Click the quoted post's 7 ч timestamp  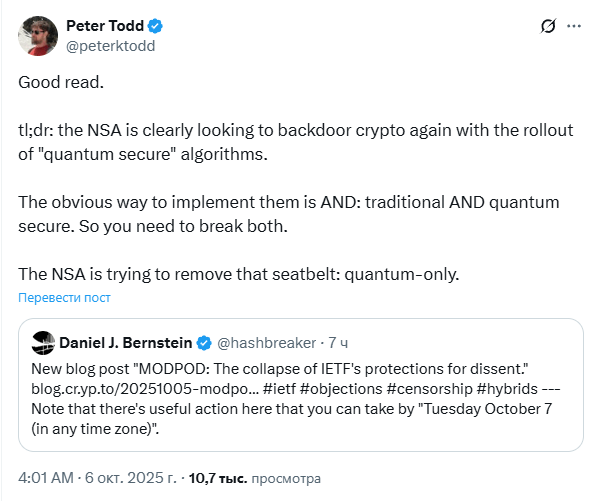[338, 342]
